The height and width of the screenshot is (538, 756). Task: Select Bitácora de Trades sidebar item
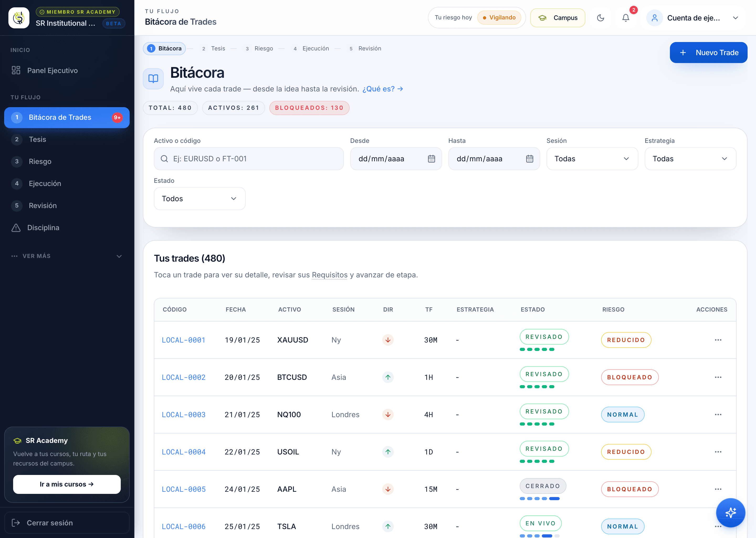pyautogui.click(x=67, y=117)
